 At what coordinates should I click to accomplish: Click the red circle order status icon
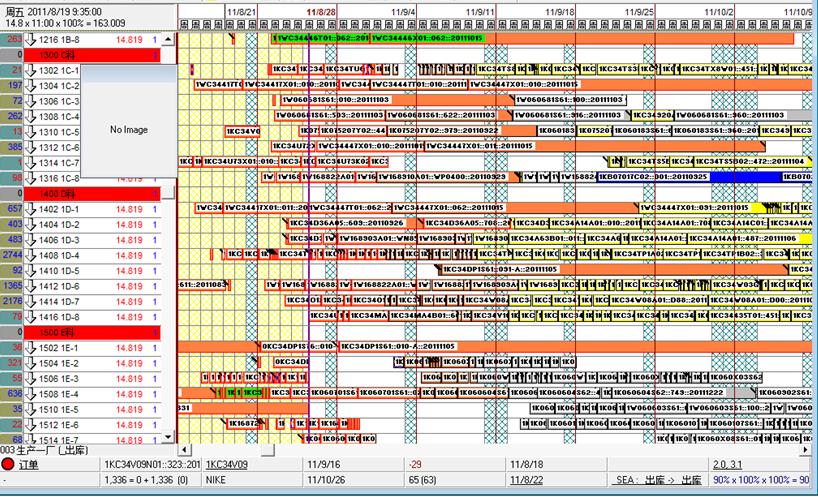8,464
